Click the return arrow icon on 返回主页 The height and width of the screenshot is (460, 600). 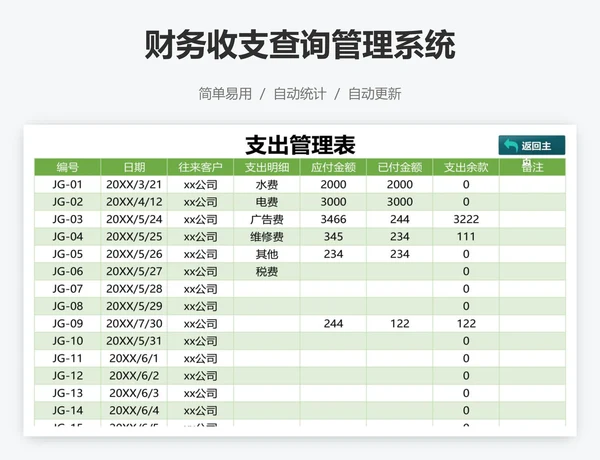[511, 145]
